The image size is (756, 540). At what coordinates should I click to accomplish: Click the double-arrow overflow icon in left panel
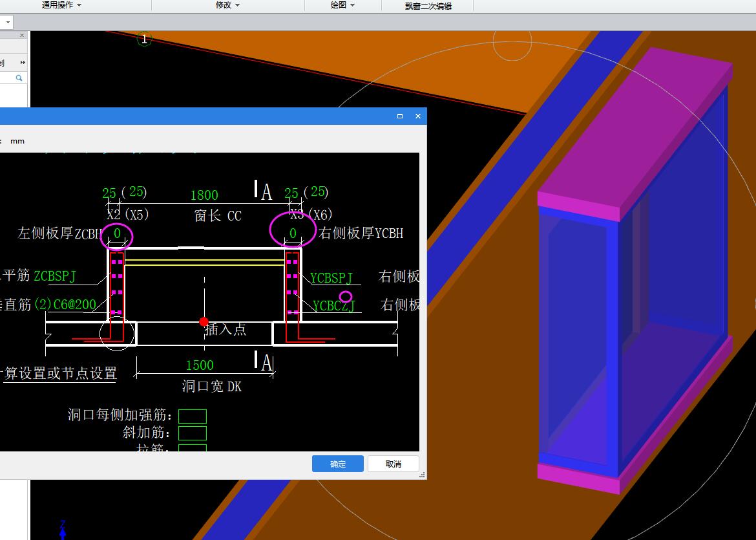pyautogui.click(x=23, y=63)
